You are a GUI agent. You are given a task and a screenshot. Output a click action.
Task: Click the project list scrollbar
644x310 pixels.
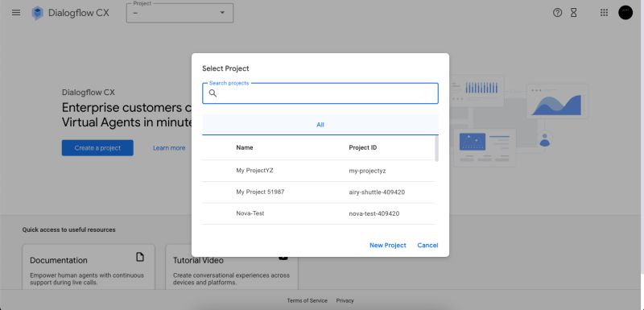[436, 149]
